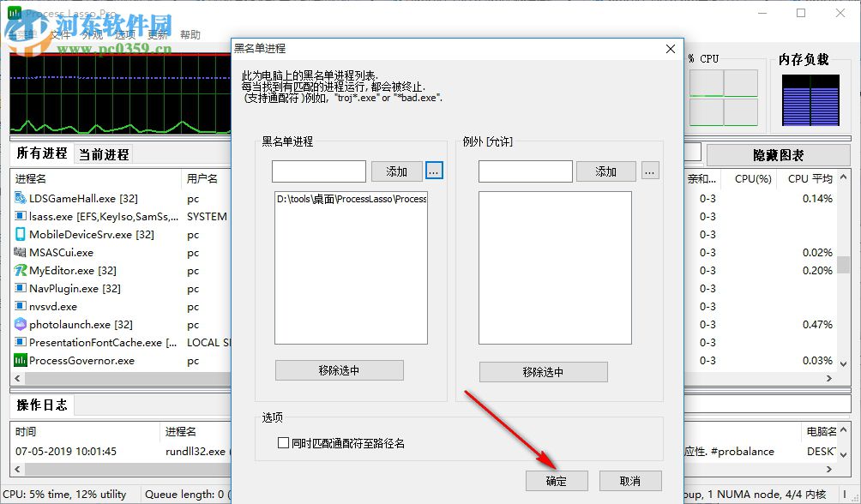861x504 pixels.
Task: Click the 确定 button to confirm
Action: (x=557, y=480)
